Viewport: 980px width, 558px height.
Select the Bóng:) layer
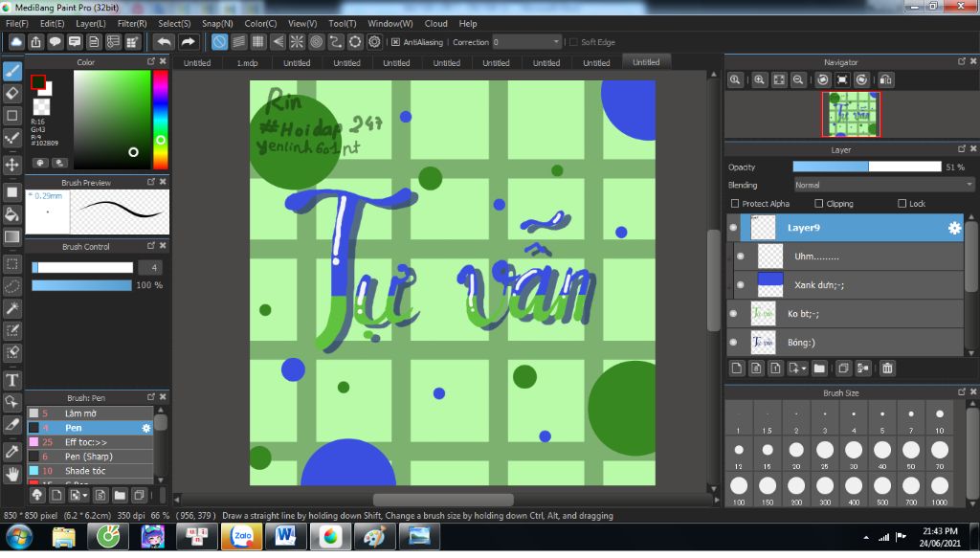(x=846, y=343)
